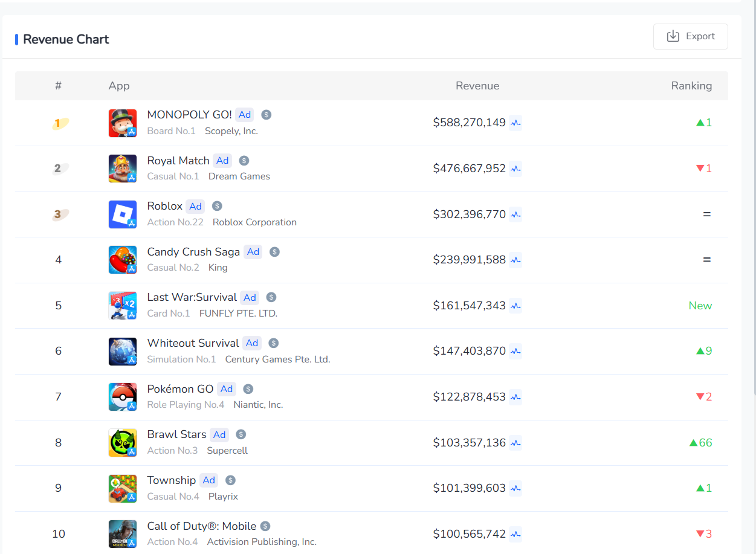
Task: Open publisher Supercell
Action: 227,451
